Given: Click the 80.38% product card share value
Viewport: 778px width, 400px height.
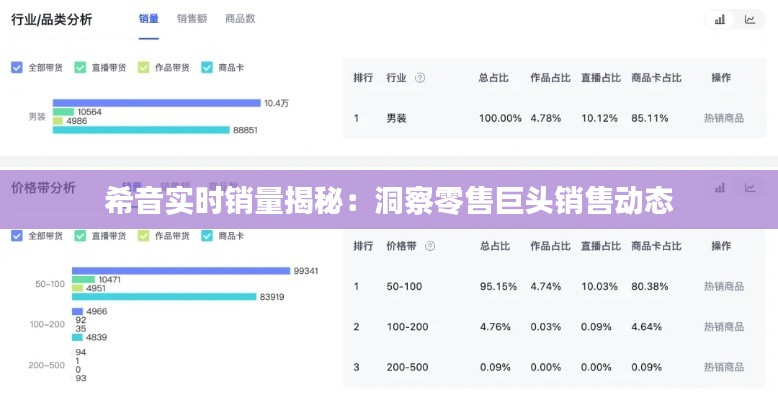Looking at the screenshot, I should [x=649, y=286].
